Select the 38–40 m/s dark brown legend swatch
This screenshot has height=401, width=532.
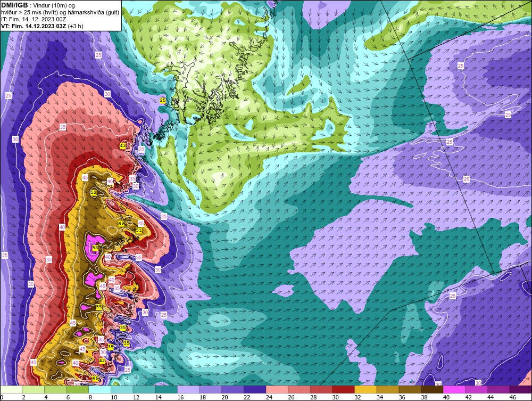432,389
